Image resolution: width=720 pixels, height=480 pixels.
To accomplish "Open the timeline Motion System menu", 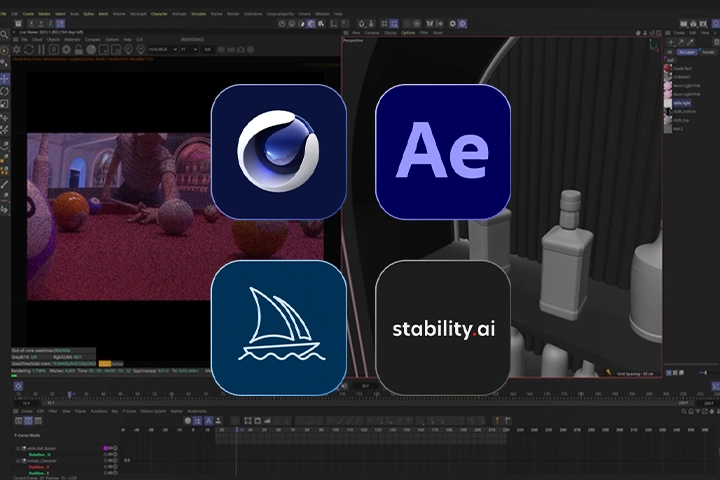I will tap(153, 411).
